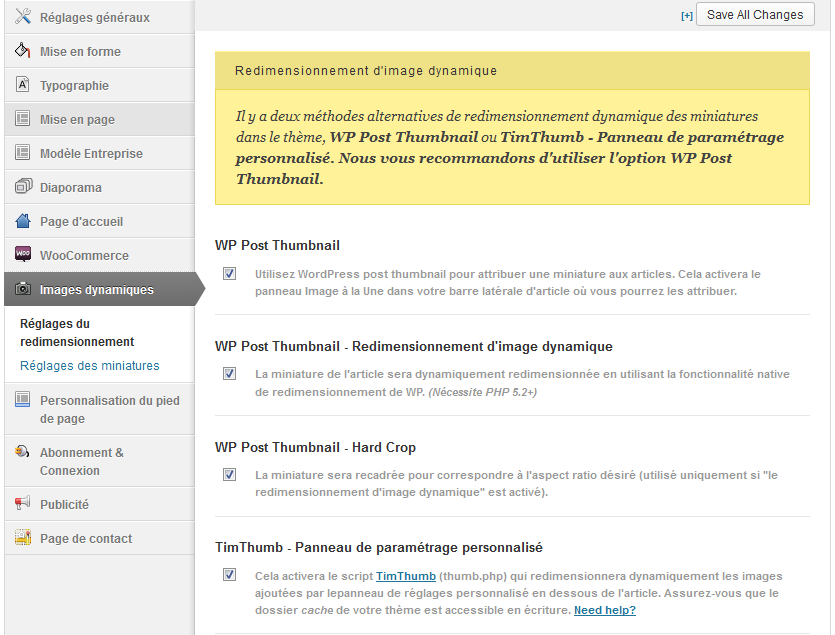Click the Typographie letter icon
This screenshot has height=635, width=835.
(22, 85)
